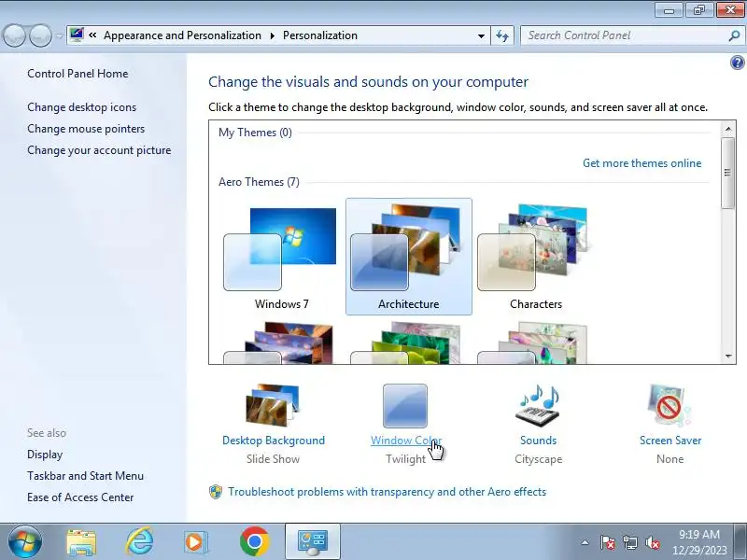Click the muted volume tray icon

652,542
